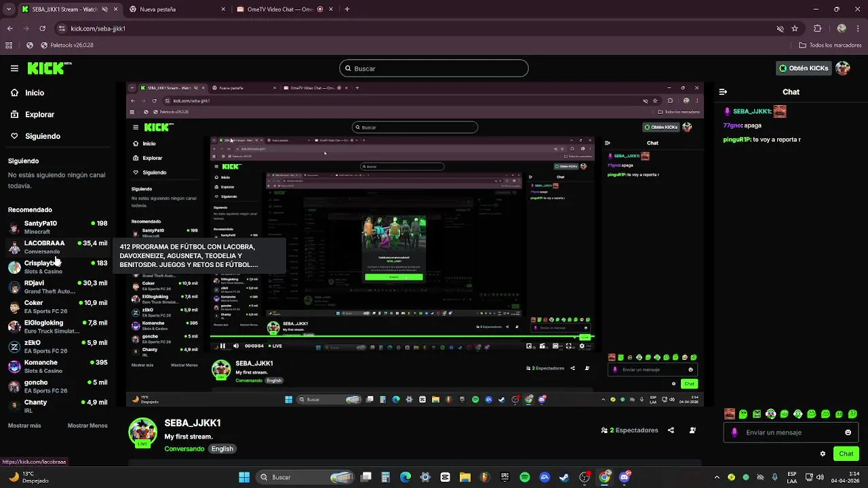Open Epic Games launcher from taskbar

point(505,477)
